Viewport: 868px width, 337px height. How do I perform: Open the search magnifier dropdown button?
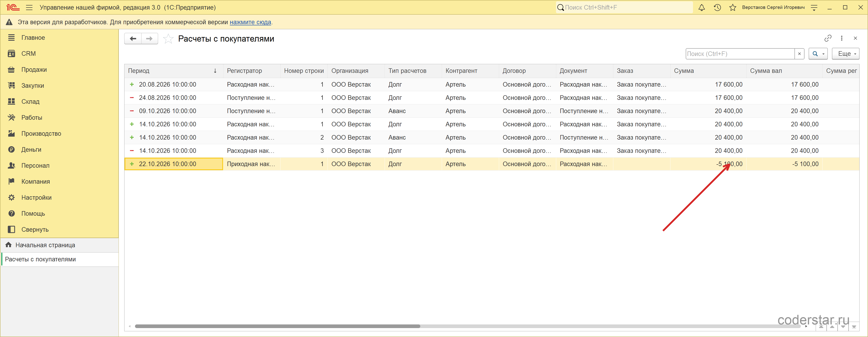pyautogui.click(x=818, y=54)
